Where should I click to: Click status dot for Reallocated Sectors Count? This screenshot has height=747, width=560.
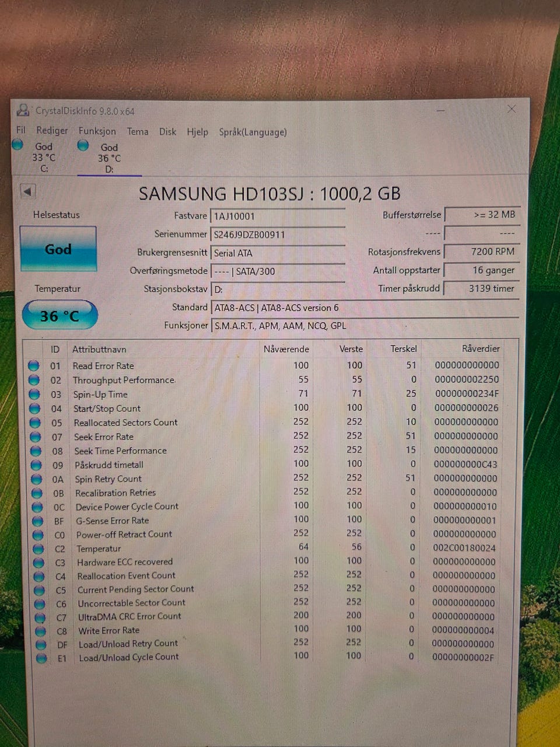point(35,423)
